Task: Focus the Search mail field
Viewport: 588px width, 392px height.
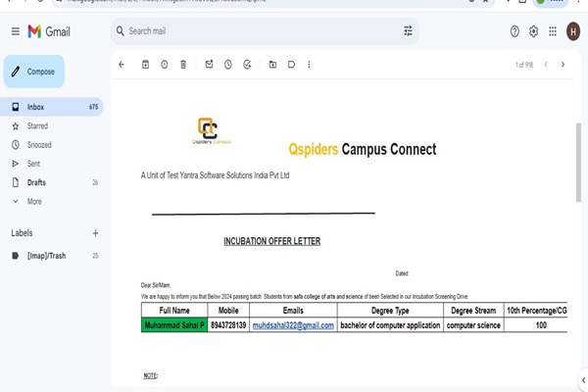Action: [263, 31]
